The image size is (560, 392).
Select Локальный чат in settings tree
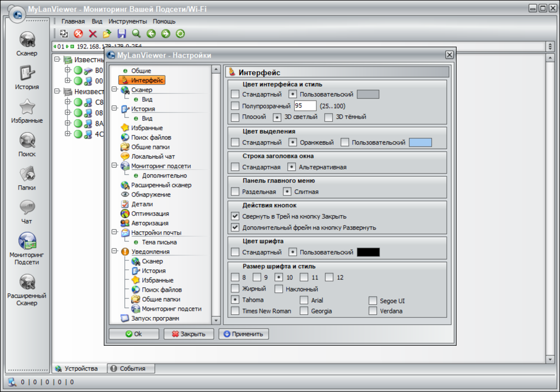153,156
